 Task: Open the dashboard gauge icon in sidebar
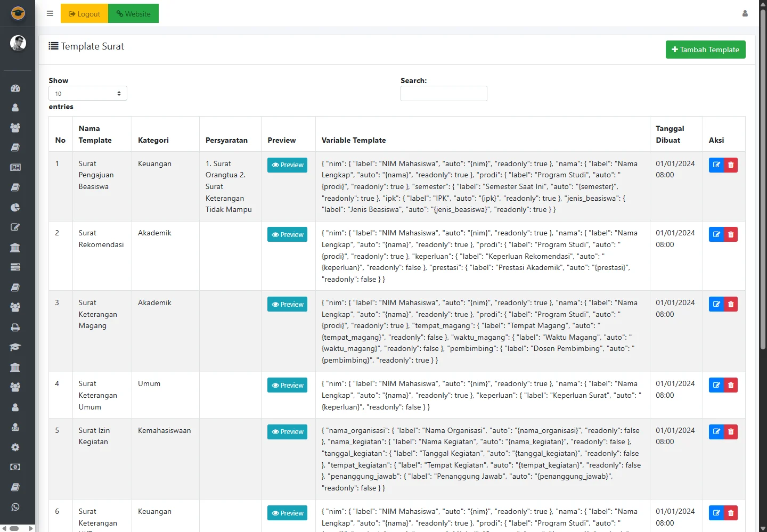point(15,88)
